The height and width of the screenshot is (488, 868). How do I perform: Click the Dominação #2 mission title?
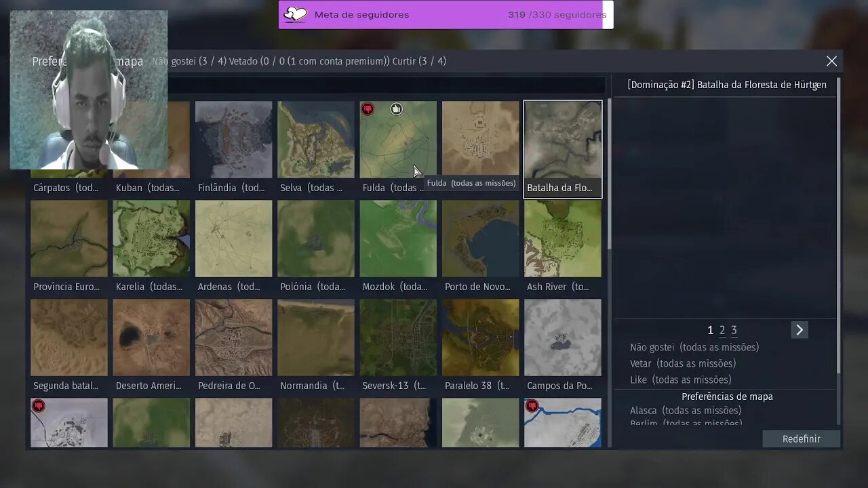[727, 85]
